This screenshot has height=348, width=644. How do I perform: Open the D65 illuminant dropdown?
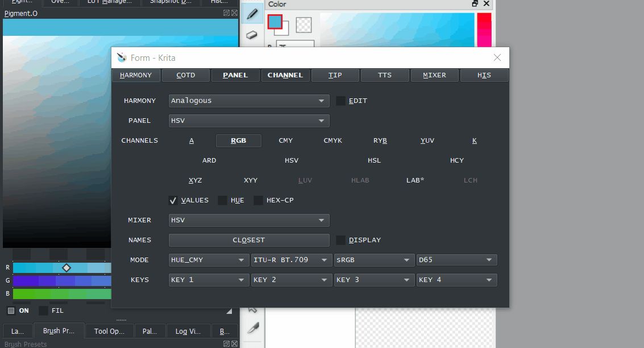pos(457,260)
